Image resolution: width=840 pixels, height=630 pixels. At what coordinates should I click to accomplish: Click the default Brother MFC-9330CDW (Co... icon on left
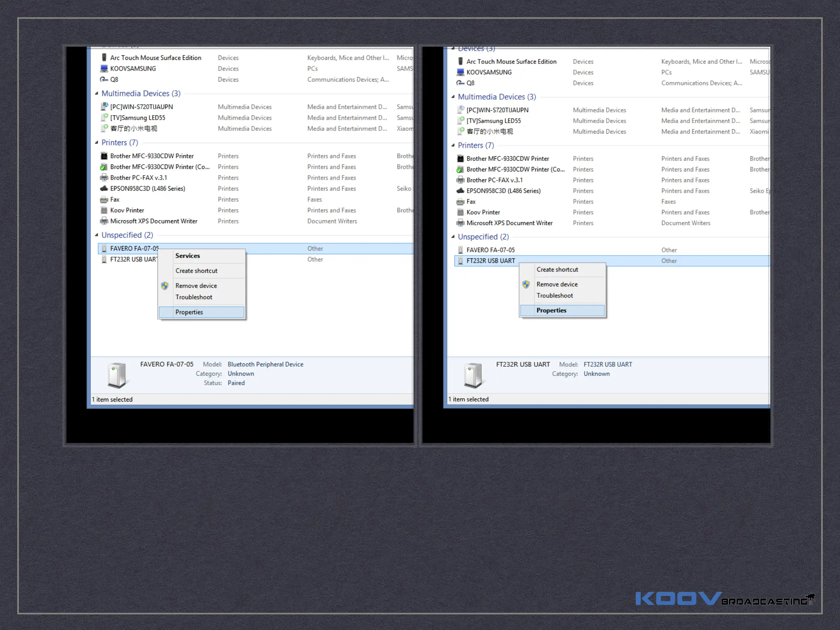pyautogui.click(x=104, y=167)
